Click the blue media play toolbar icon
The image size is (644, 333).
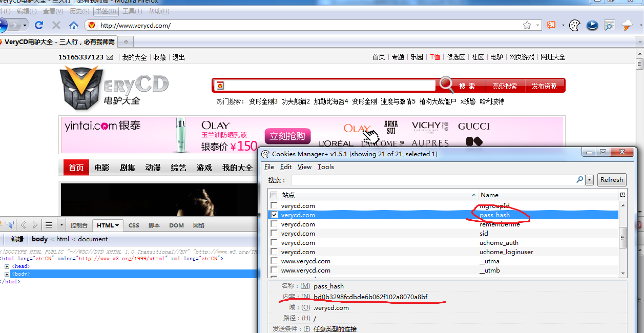pyautogui.click(x=592, y=25)
